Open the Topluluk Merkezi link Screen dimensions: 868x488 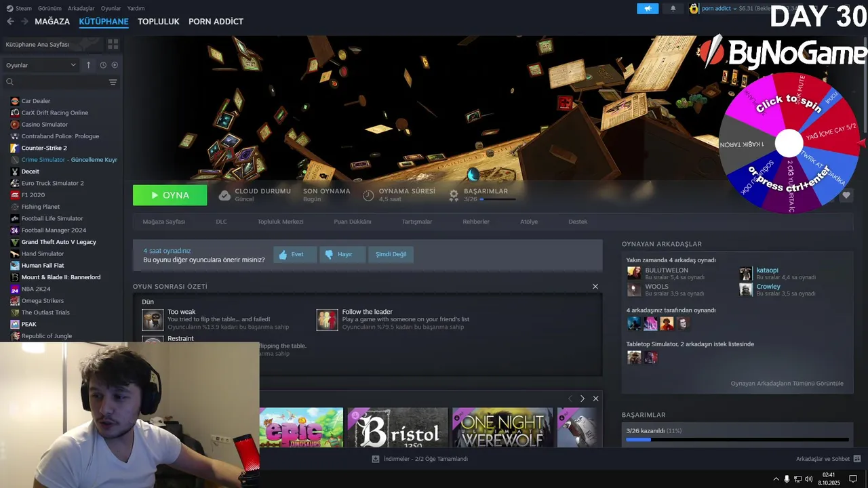(280, 222)
